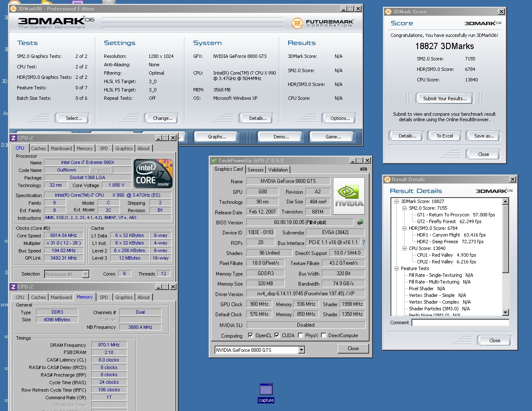Open the About tab in lower CPU-Z
Image resolution: width=532 pixels, height=411 pixels.
point(144,297)
